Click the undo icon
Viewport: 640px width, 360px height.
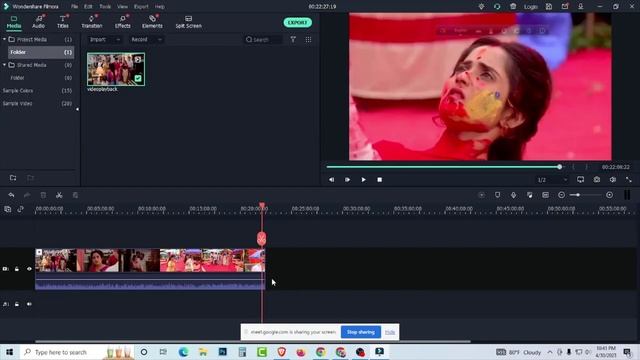pyautogui.click(x=11, y=195)
